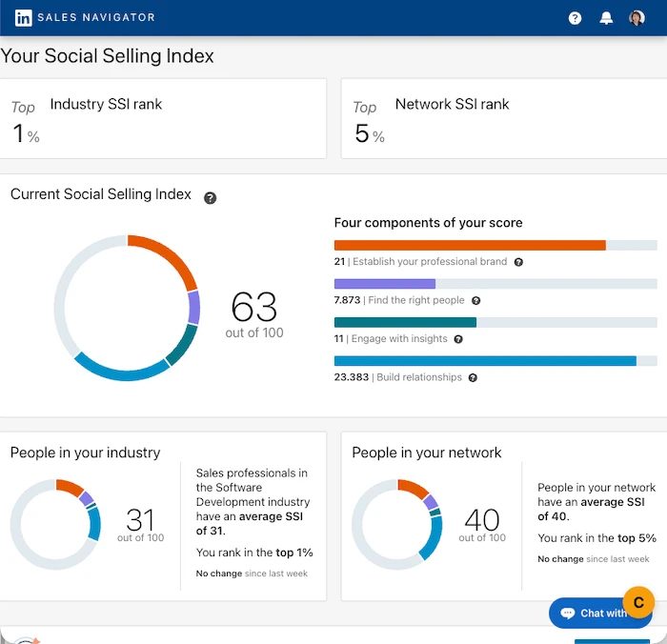The width and height of the screenshot is (667, 644).
Task: Open the Chat with button
Action: (x=591, y=614)
